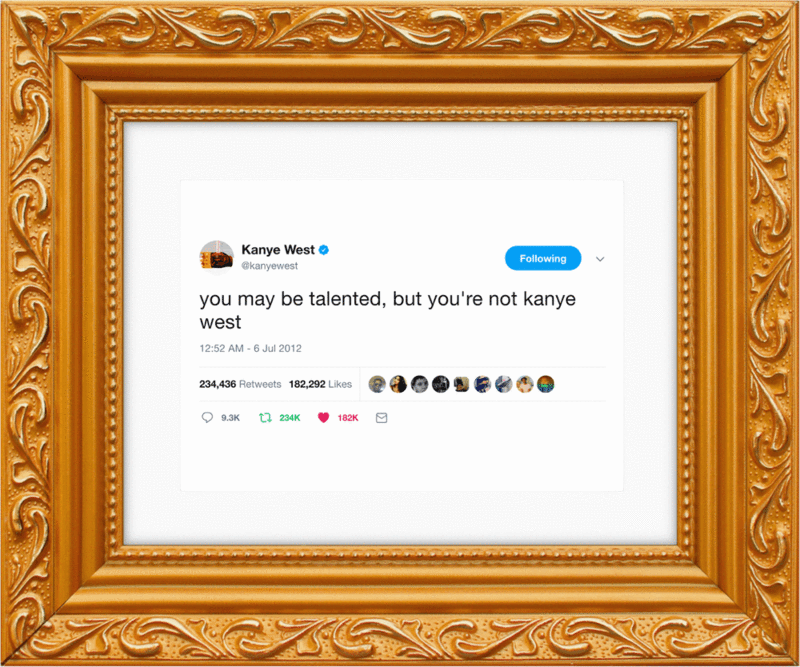
Task: Open Kanye West's profile avatar
Action: pyautogui.click(x=216, y=257)
